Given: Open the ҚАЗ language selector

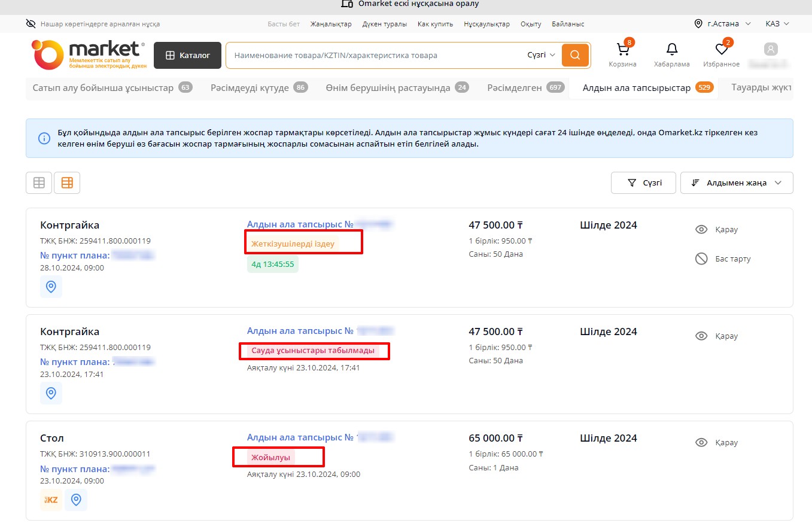Looking at the screenshot, I should tap(777, 24).
